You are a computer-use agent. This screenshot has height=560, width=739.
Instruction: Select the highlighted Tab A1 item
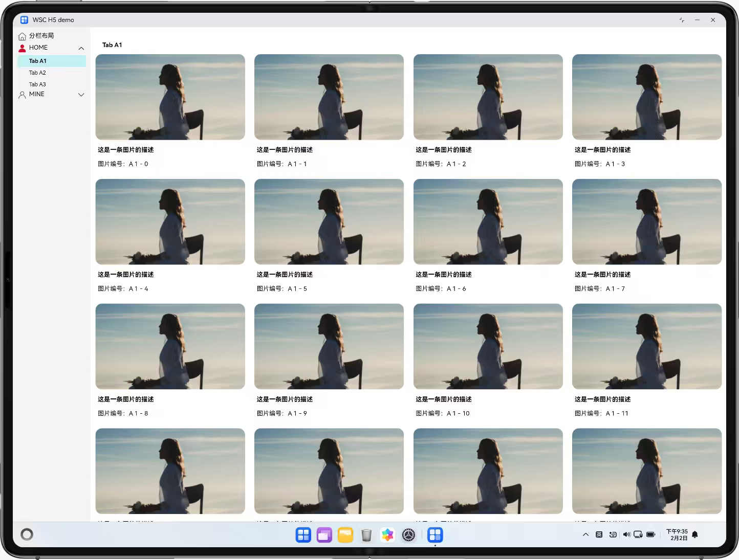pyautogui.click(x=38, y=61)
